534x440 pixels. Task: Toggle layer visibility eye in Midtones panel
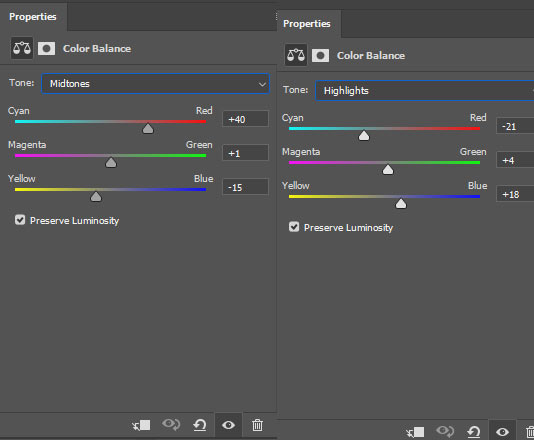228,425
